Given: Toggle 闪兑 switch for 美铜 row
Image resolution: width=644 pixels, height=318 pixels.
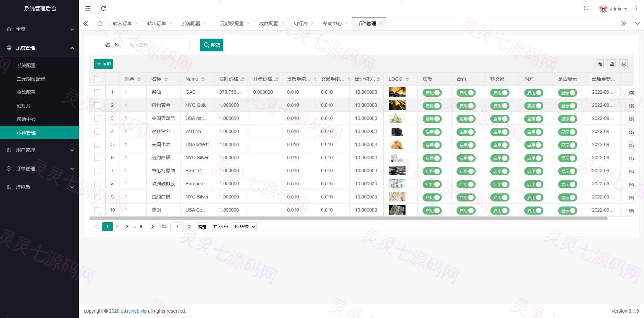Looking at the screenshot, I should click(534, 211).
